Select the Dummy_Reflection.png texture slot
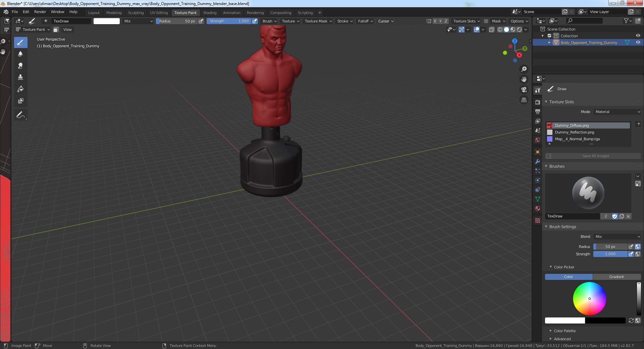644x349 pixels. tap(588, 132)
